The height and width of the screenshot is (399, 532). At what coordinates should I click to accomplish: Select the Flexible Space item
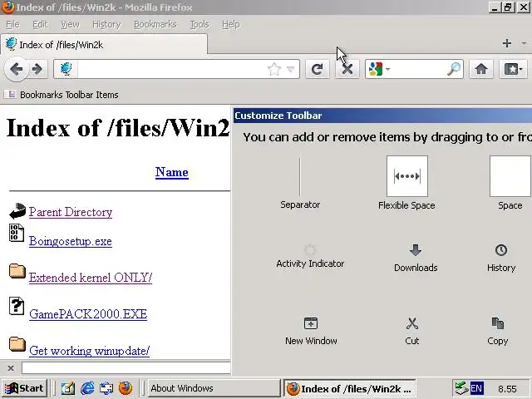tap(406, 183)
